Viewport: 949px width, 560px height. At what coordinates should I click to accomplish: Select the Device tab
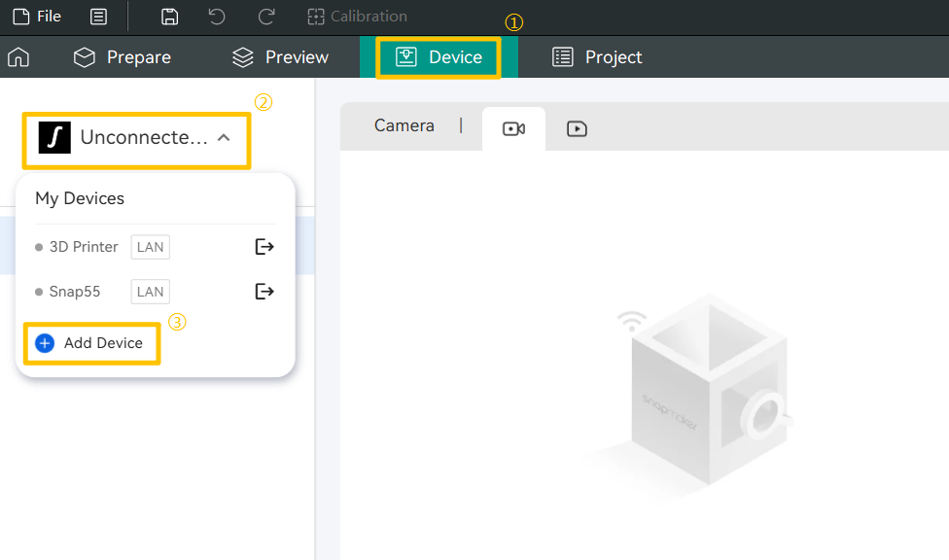pos(439,57)
